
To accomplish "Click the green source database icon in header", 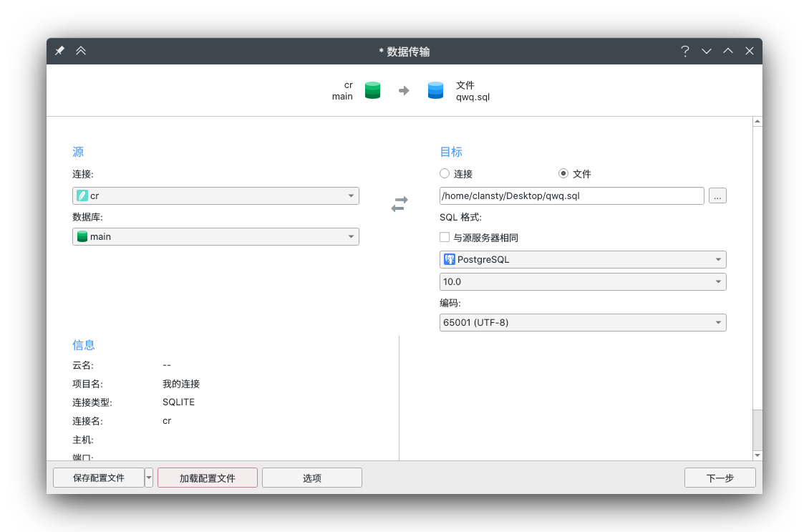I will (x=372, y=90).
